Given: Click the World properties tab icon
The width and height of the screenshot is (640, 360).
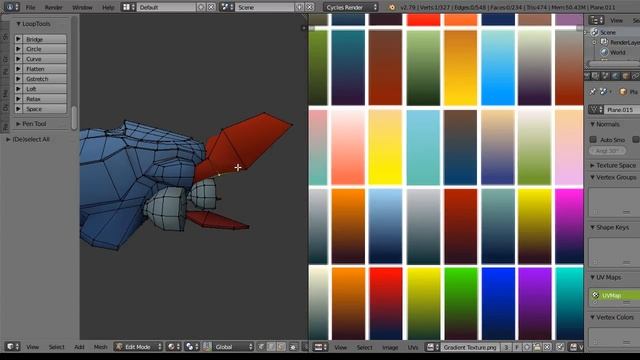Looking at the screenshot, I should (x=616, y=76).
